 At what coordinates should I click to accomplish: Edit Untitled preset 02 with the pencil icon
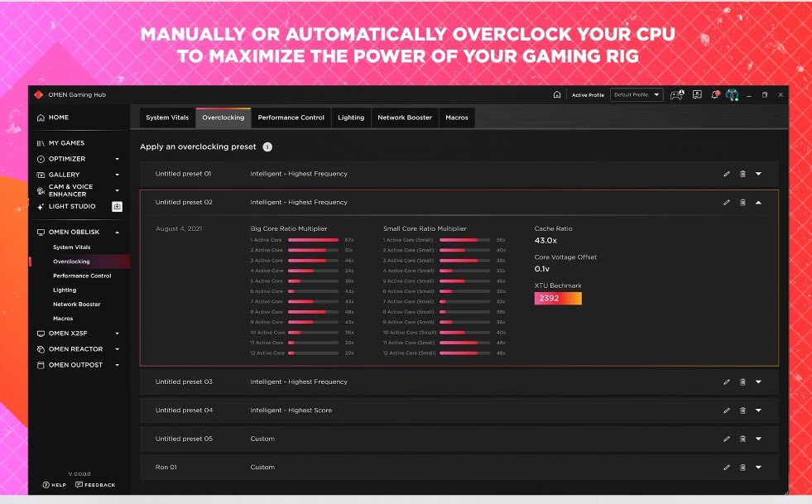pos(727,203)
